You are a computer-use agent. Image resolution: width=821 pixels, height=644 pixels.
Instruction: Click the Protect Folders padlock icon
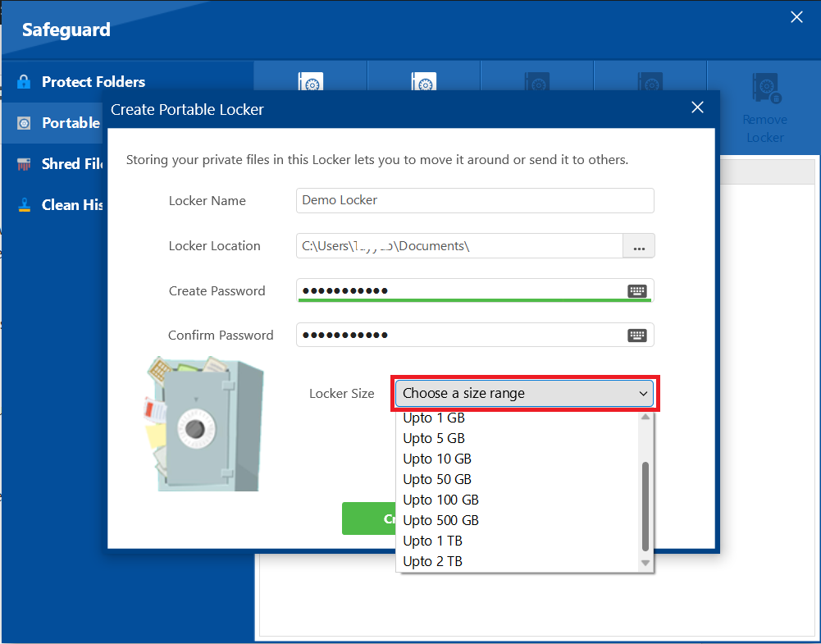click(x=24, y=82)
